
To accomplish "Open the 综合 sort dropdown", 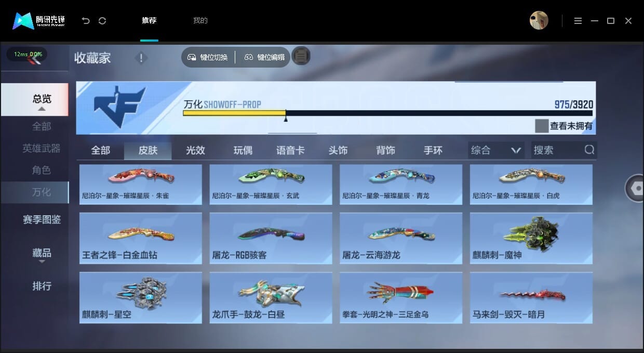I will (x=496, y=150).
